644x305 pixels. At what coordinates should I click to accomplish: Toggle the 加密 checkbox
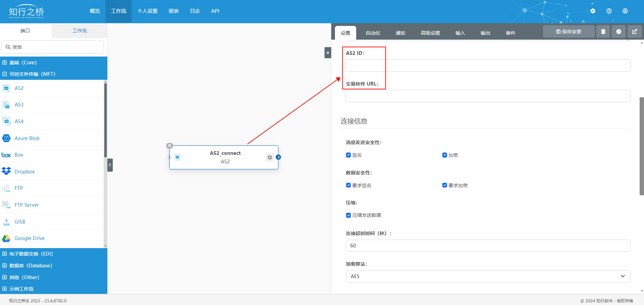pyautogui.click(x=445, y=155)
